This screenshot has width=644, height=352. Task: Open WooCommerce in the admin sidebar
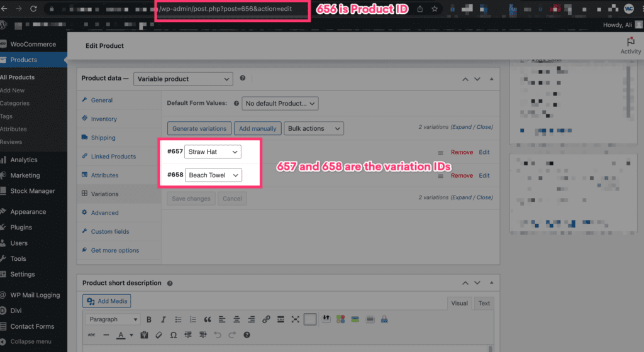click(34, 44)
